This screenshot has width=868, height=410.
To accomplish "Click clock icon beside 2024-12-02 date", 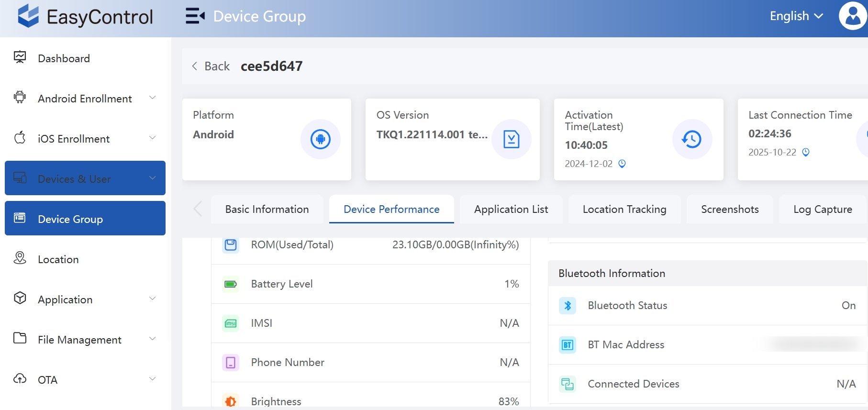I will pos(622,164).
